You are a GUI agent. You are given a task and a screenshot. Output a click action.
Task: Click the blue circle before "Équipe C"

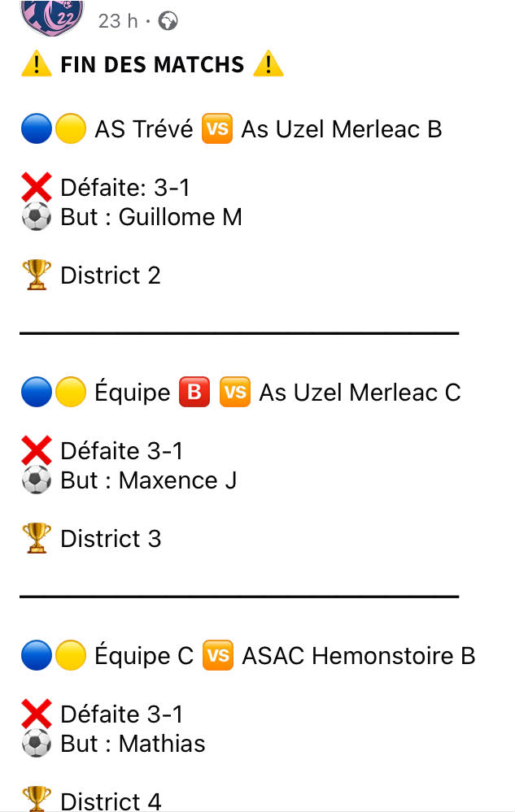[36, 656]
